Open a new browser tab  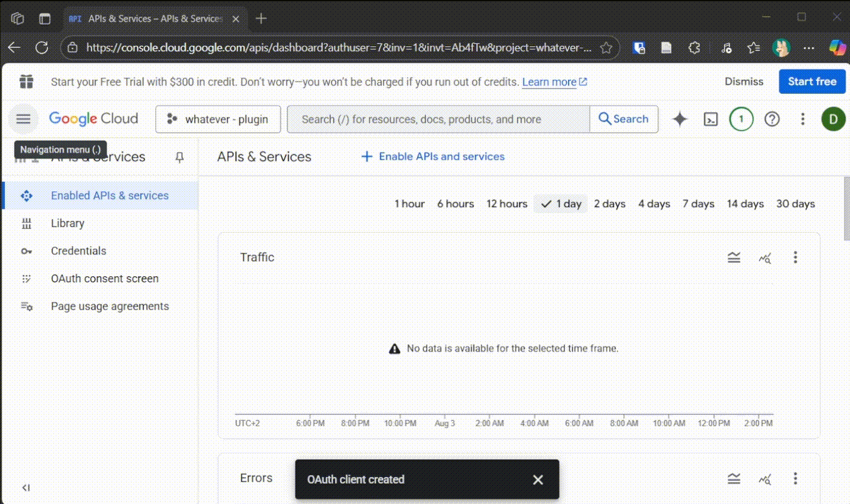coord(261,19)
